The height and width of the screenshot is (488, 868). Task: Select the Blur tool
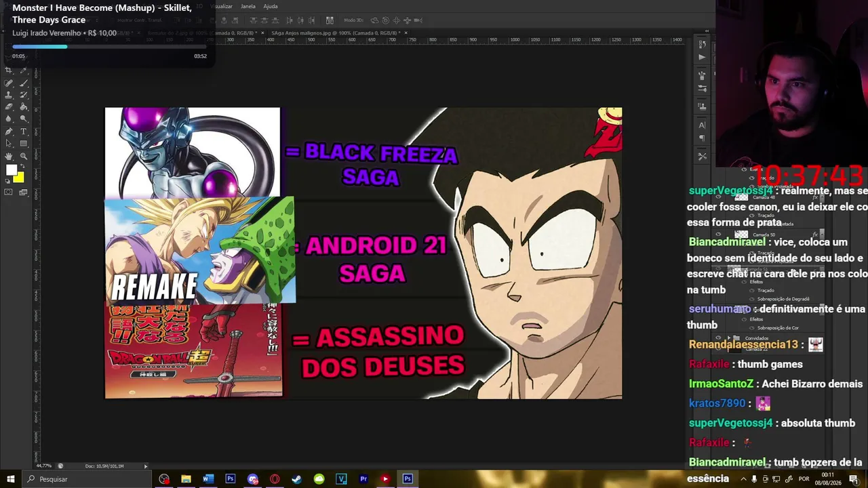tap(9, 119)
